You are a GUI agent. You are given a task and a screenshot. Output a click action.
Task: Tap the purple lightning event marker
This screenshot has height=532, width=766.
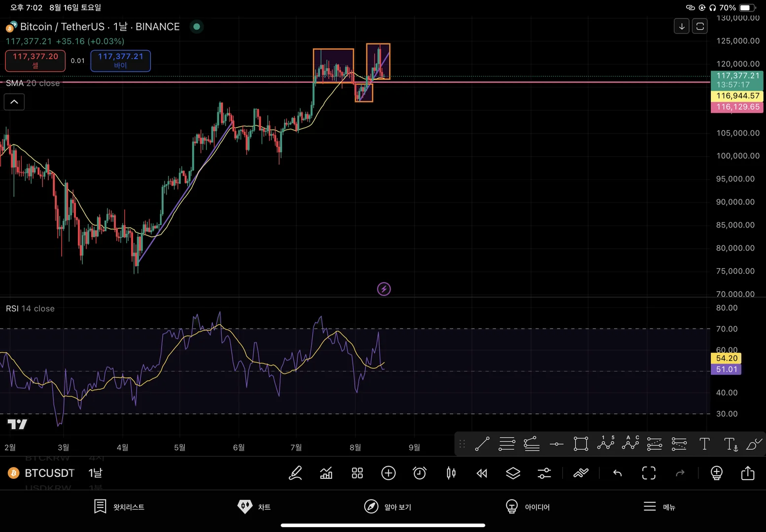click(384, 289)
